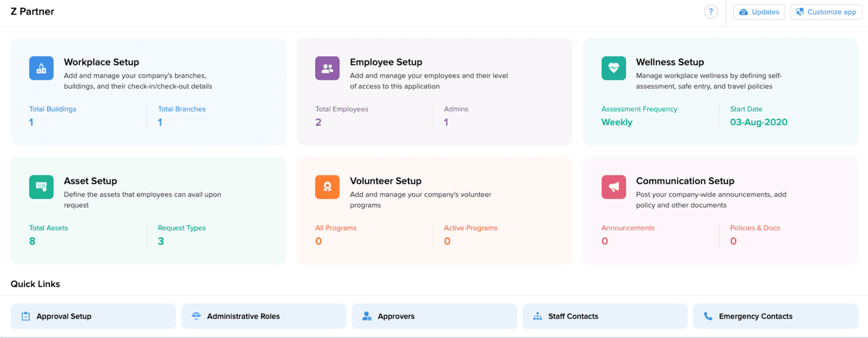Click the Volunteer Setup orange badge icon
The image size is (868, 338).
point(327,187)
